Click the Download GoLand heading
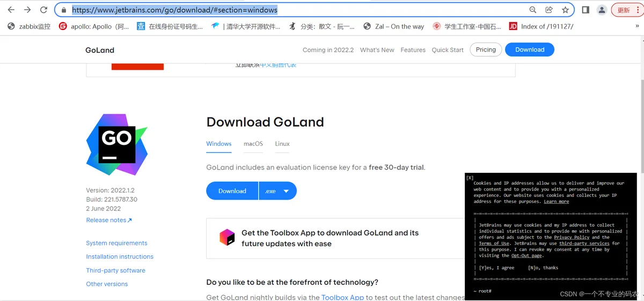This screenshot has width=644, height=301. click(x=265, y=122)
